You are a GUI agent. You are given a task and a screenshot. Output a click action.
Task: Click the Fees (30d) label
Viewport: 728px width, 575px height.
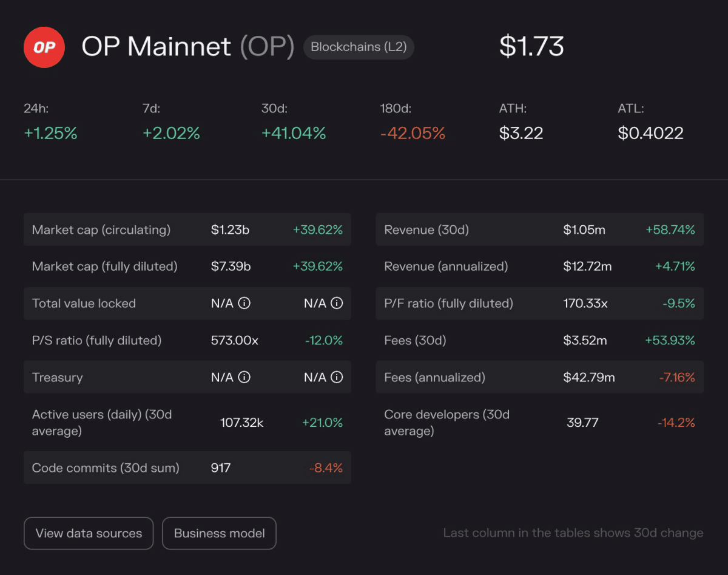(x=415, y=340)
